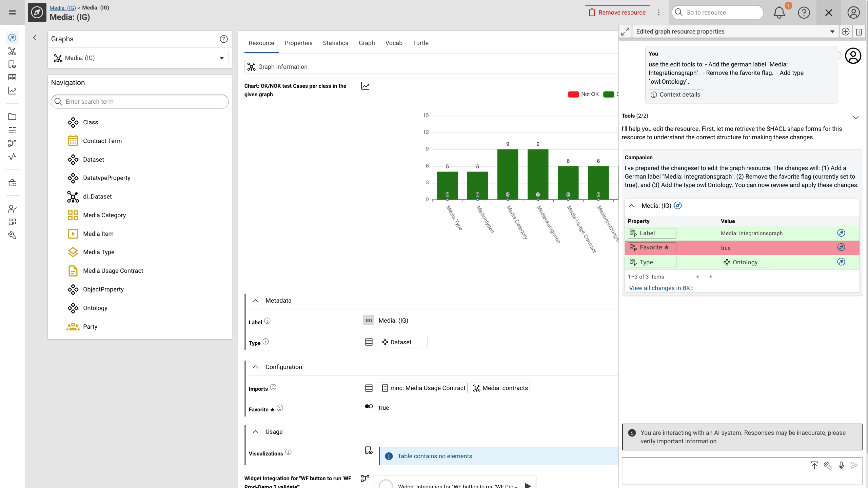Switch to the Properties tab
This screenshot has width=868, height=488.
[x=298, y=43]
